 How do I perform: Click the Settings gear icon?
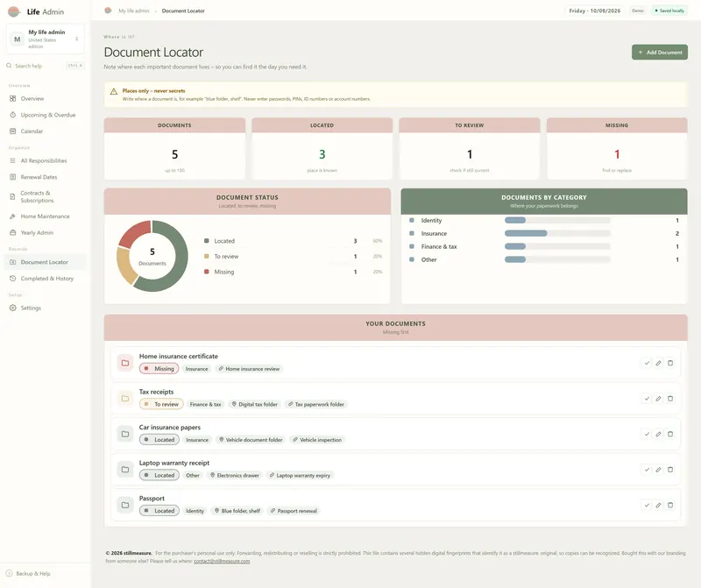pos(12,308)
